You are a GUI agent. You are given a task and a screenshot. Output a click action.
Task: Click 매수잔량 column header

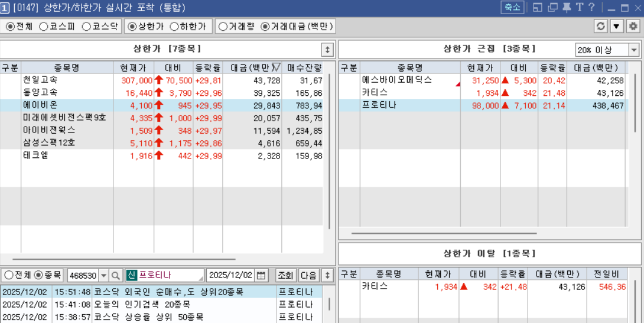(304, 67)
